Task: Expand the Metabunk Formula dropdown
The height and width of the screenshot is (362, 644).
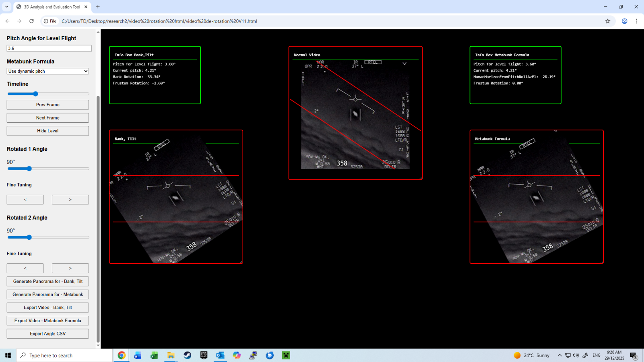Action: coord(47,71)
